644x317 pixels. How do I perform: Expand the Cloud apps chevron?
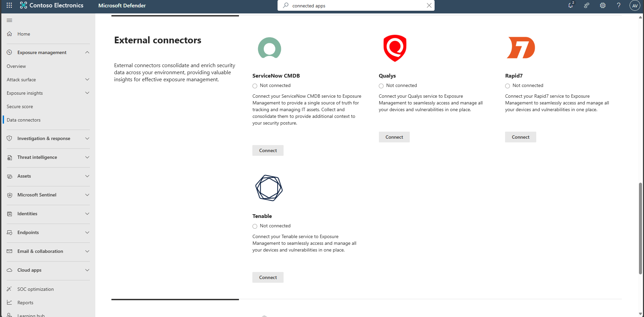click(x=87, y=270)
